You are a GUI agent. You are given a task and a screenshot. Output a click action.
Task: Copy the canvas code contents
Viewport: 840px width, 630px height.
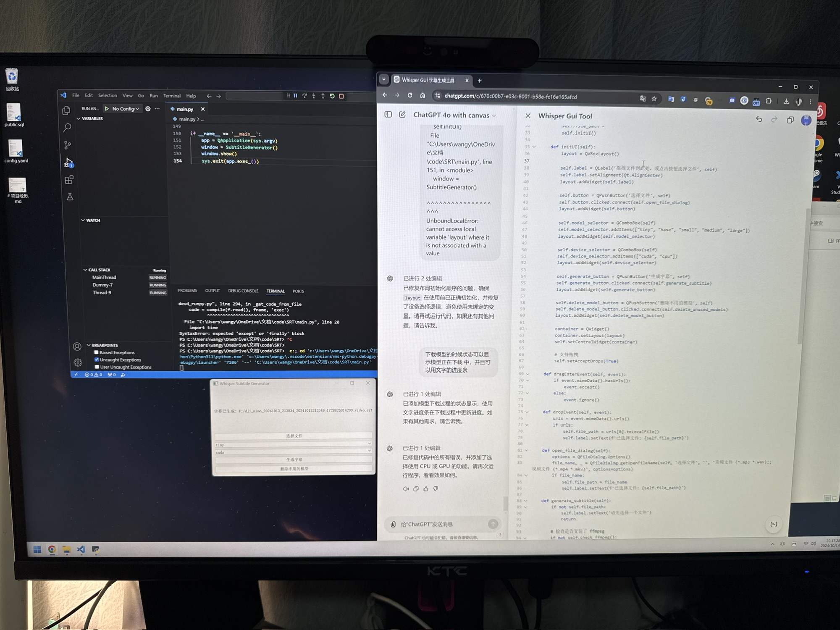click(790, 120)
